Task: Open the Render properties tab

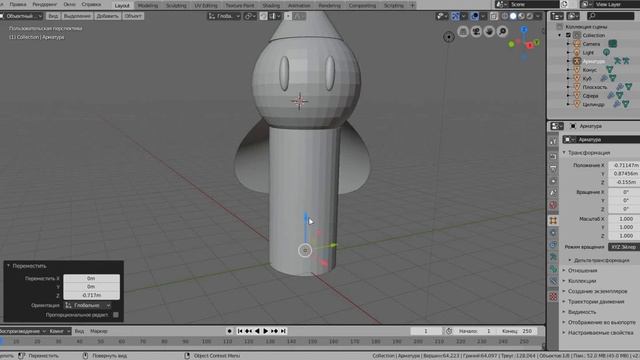Action: coord(553,156)
